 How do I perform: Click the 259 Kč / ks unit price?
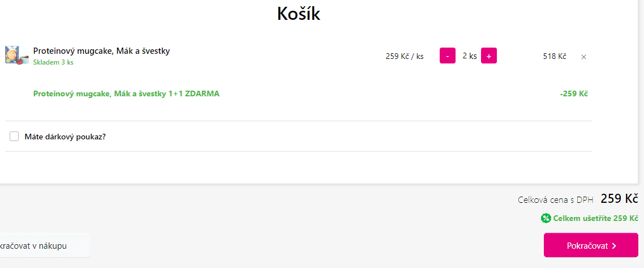pos(405,56)
